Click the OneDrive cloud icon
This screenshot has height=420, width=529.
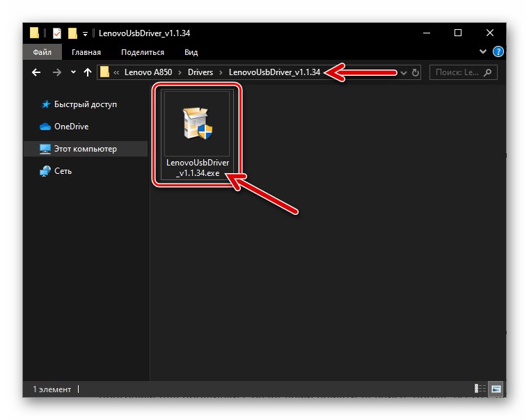(45, 127)
